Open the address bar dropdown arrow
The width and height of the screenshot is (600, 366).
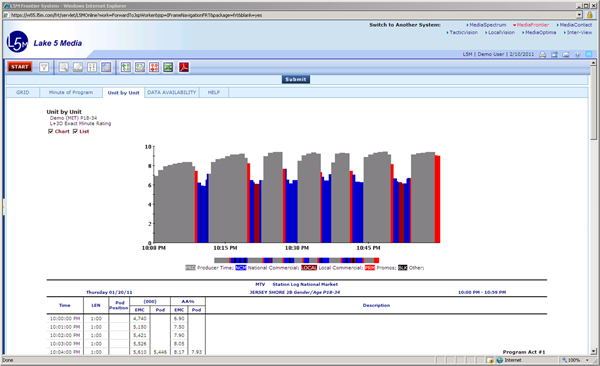(x=579, y=15)
